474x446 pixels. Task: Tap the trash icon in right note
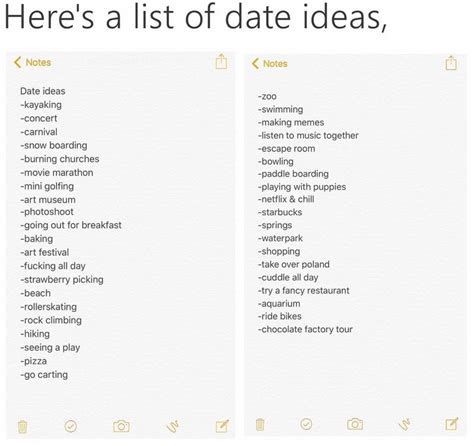pyautogui.click(x=260, y=424)
